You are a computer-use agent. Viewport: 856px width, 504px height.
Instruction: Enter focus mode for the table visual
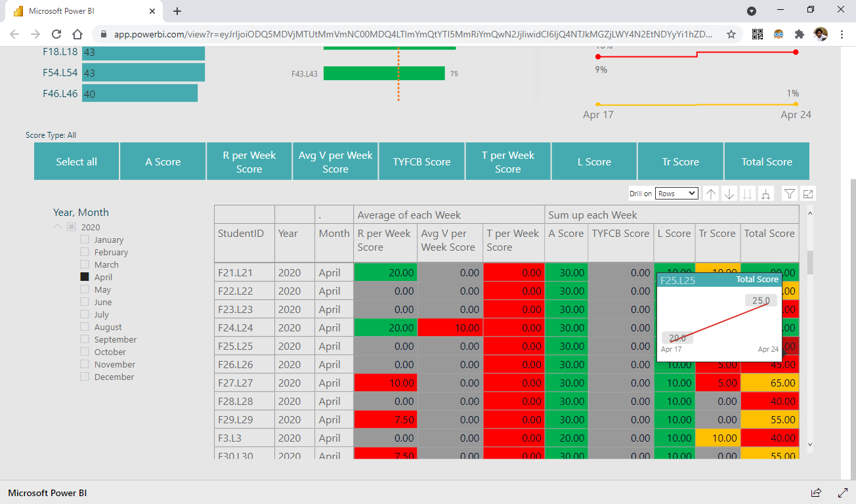(x=807, y=193)
